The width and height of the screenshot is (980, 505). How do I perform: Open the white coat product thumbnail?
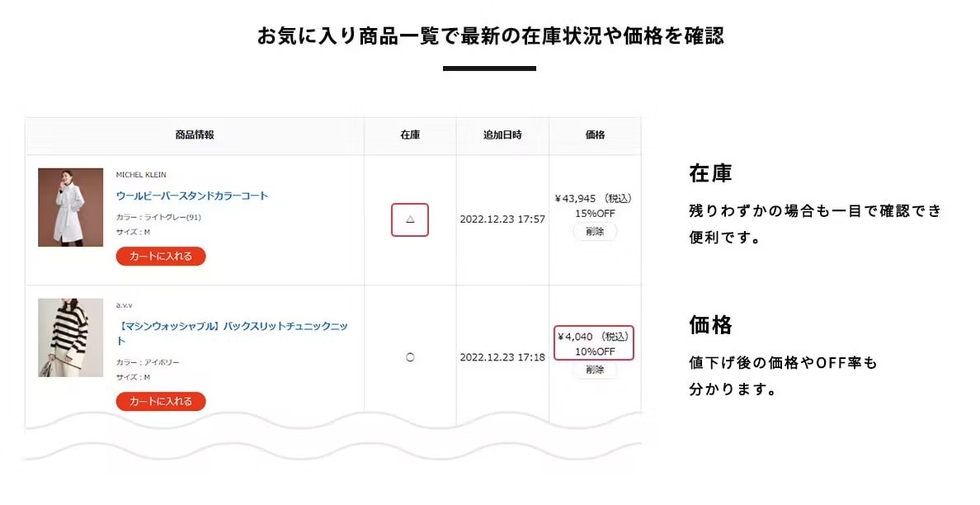pos(70,207)
